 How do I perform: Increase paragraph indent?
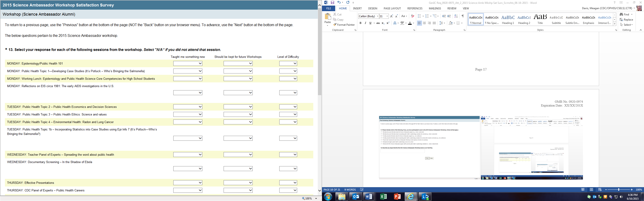coord(449,16)
